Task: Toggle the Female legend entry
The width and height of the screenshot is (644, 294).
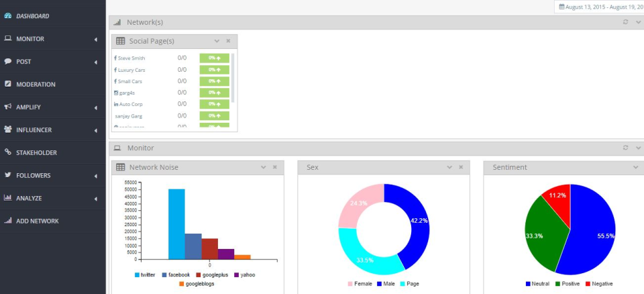Action: [361, 284]
